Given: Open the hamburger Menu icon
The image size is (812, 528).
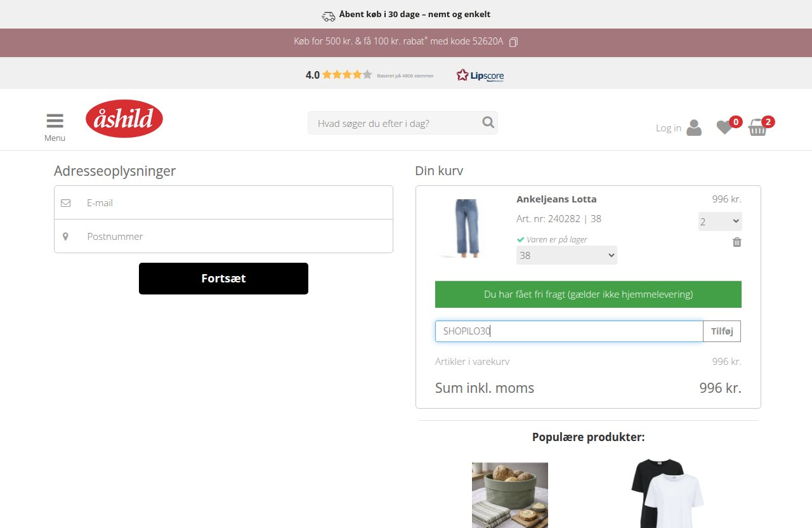Looking at the screenshot, I should click(x=55, y=121).
